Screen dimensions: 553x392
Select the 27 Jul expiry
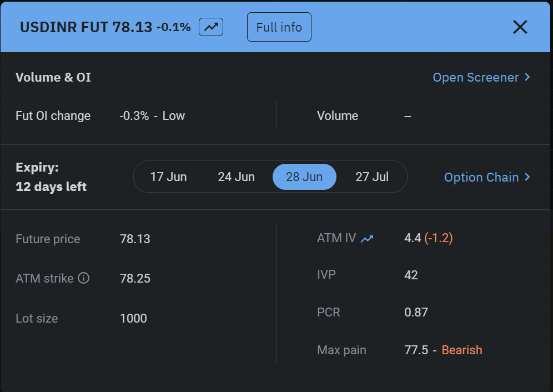[372, 177]
